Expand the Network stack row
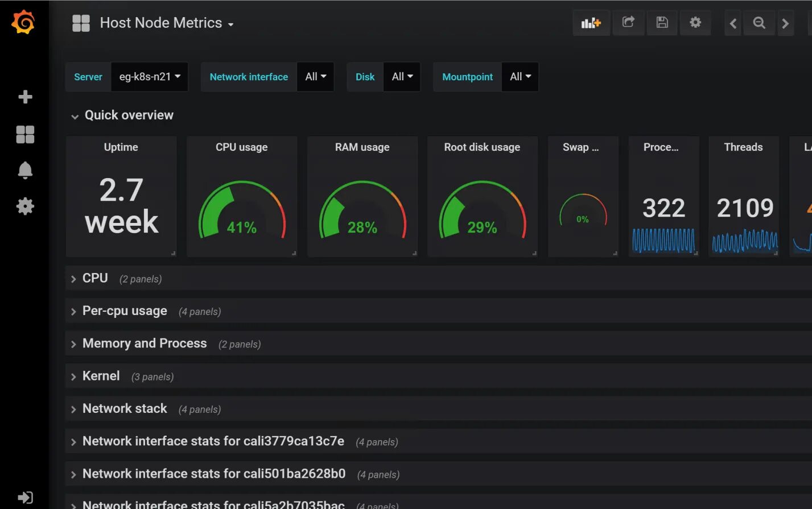 coord(438,409)
